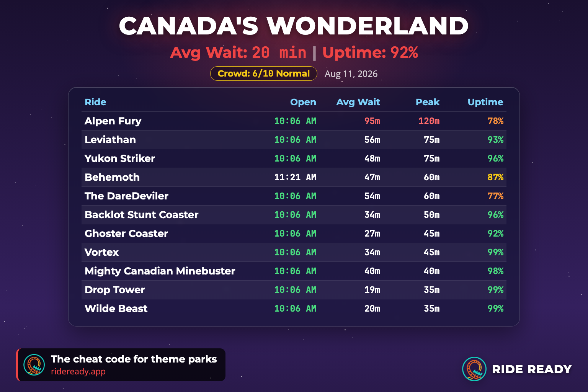The image size is (588, 392).
Task: Click the Uptime column header
Action: coord(485,102)
